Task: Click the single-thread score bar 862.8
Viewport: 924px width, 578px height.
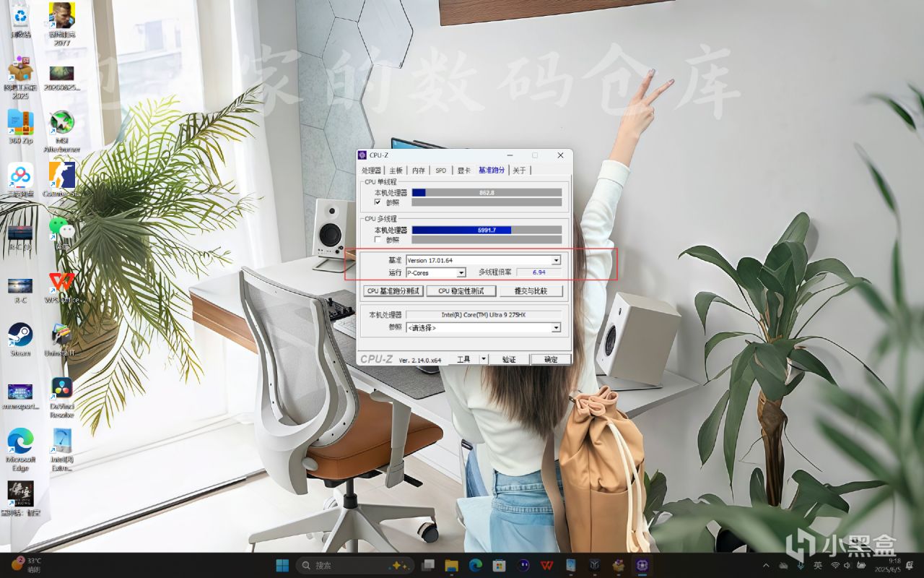Action: pos(487,193)
